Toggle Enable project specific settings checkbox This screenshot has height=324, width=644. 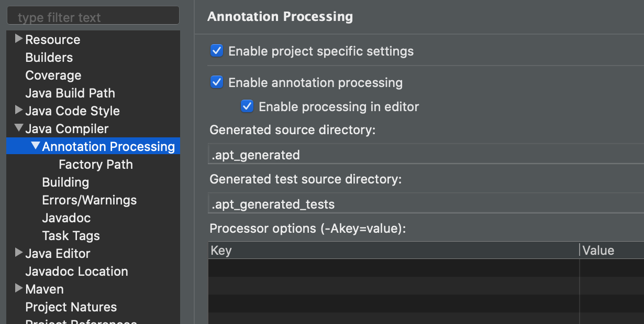click(217, 51)
